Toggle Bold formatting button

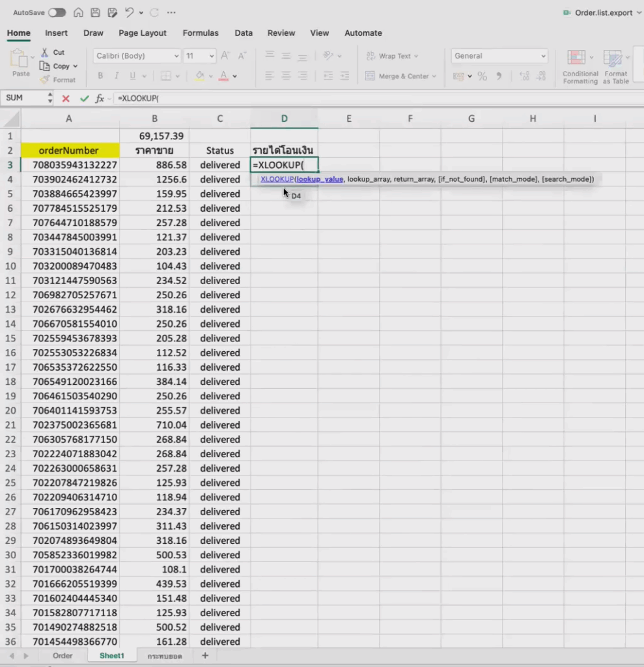pos(100,76)
